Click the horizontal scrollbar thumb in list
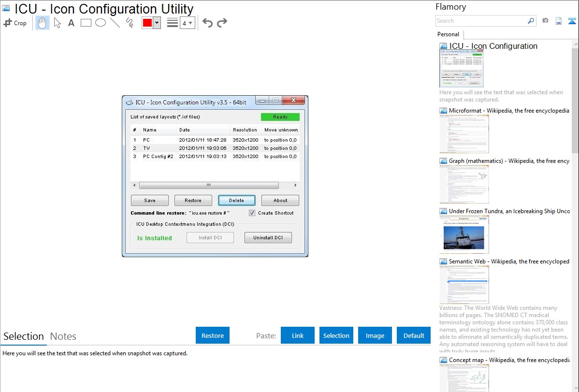579x392 pixels. (x=209, y=185)
